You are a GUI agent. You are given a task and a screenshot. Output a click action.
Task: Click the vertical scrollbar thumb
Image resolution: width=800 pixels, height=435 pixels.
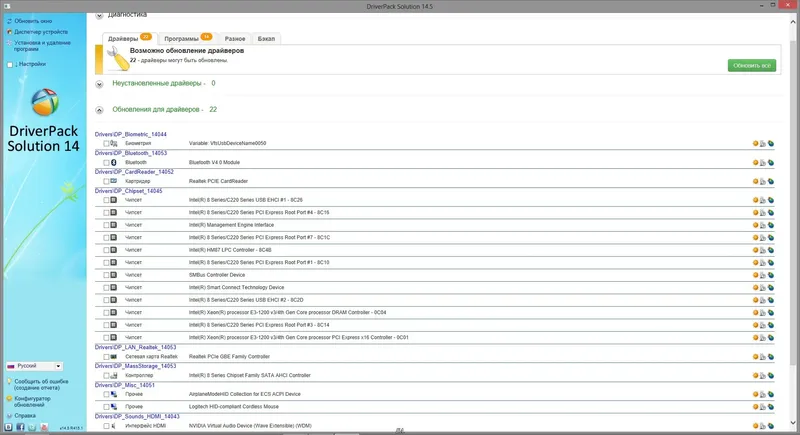[793, 201]
